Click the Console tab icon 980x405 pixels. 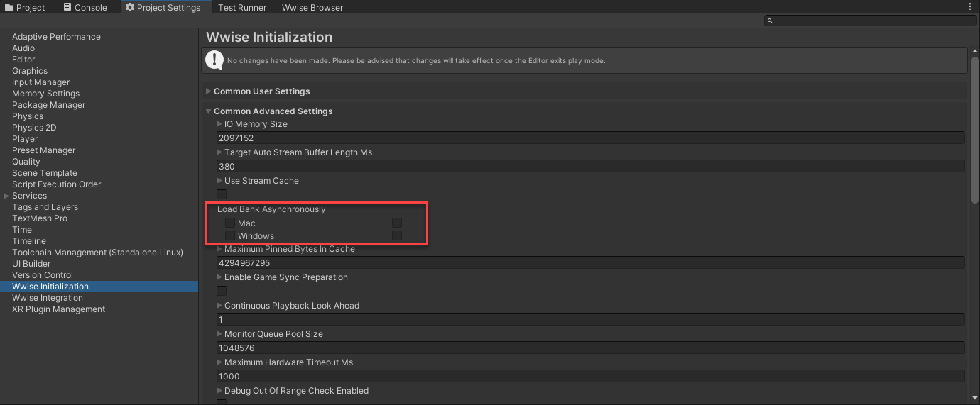[x=67, y=7]
